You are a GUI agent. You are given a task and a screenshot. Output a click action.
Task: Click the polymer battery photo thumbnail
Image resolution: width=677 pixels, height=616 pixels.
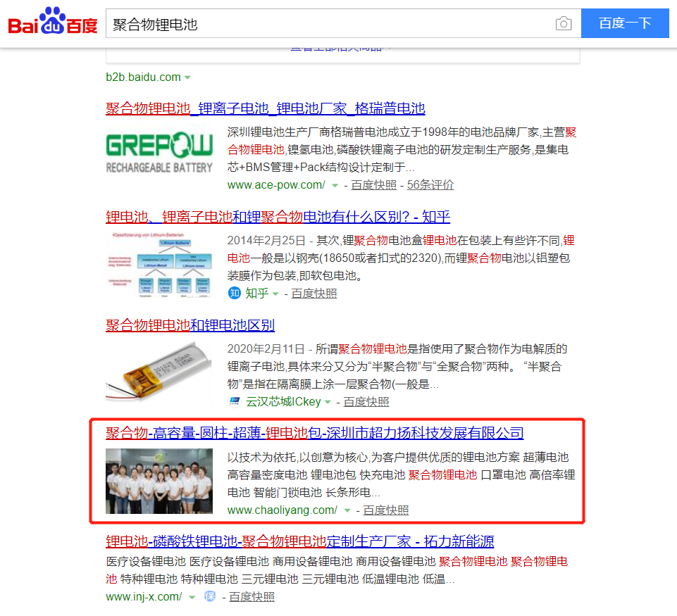point(159,372)
